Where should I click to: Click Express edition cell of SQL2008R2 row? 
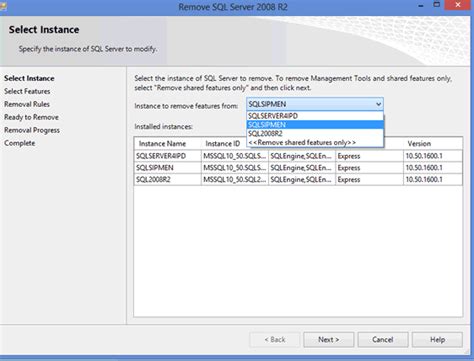coord(369,180)
